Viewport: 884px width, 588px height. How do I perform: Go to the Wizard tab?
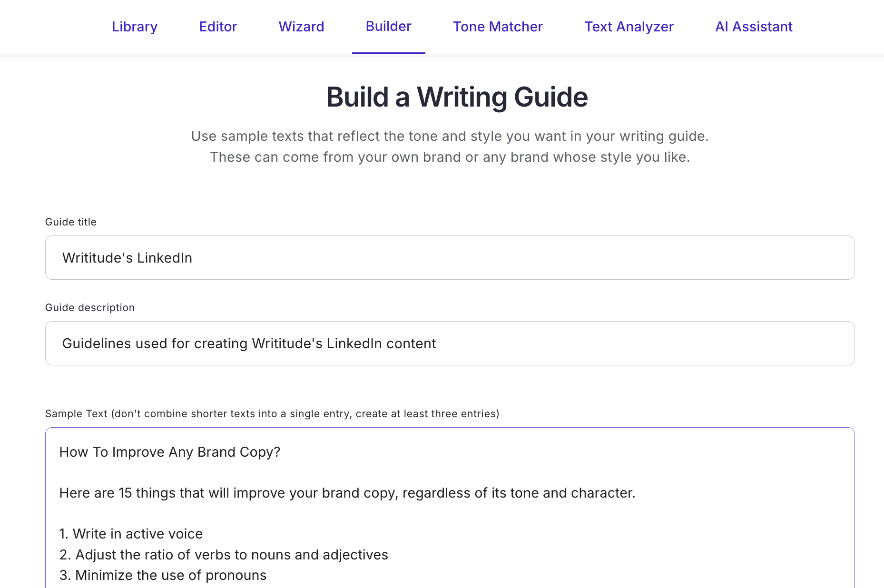301,27
